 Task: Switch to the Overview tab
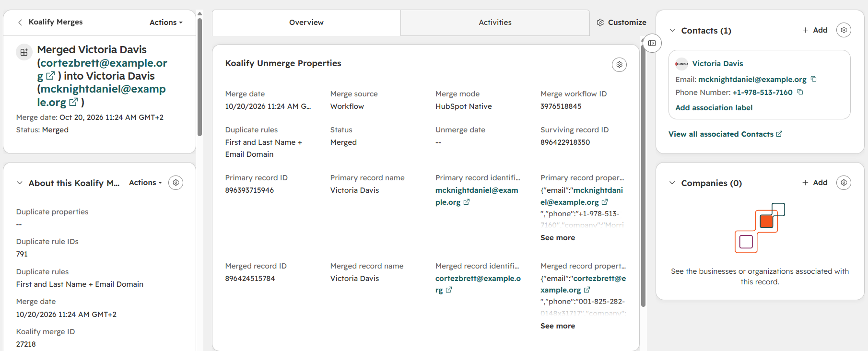click(x=306, y=23)
